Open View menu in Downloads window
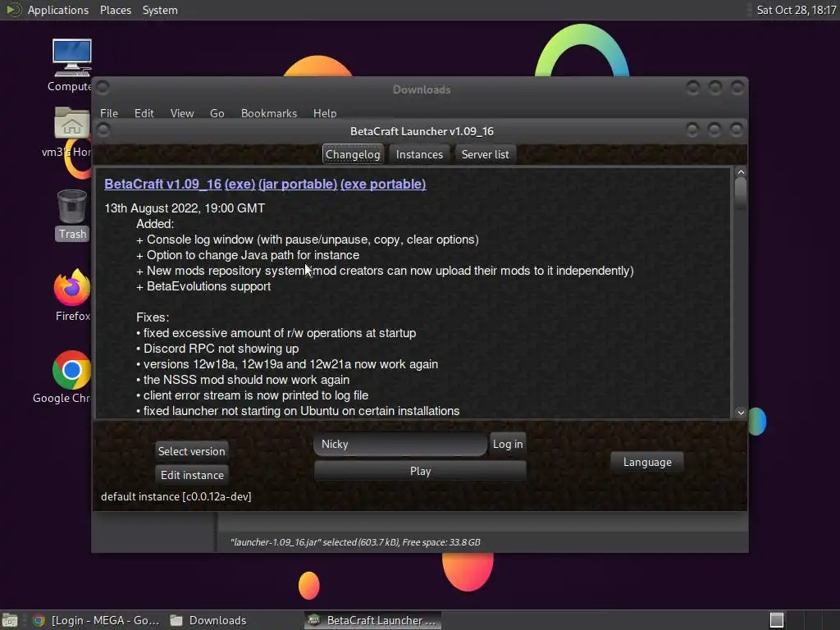 tap(182, 113)
